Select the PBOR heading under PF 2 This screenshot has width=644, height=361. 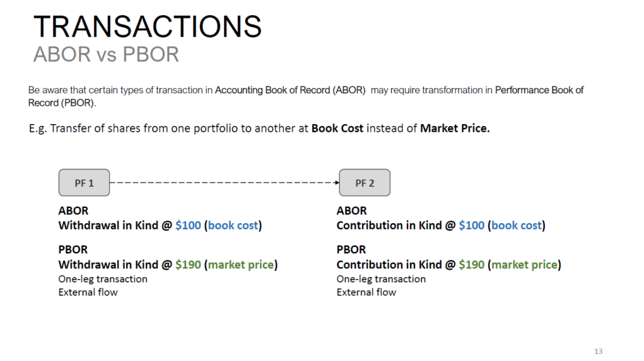click(352, 249)
